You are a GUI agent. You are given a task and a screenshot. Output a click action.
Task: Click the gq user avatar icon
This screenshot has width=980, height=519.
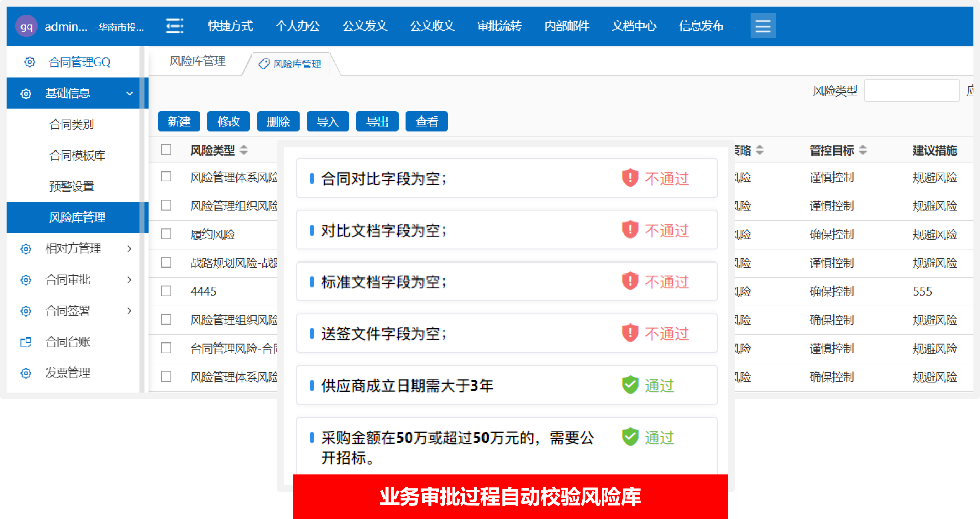[26, 26]
